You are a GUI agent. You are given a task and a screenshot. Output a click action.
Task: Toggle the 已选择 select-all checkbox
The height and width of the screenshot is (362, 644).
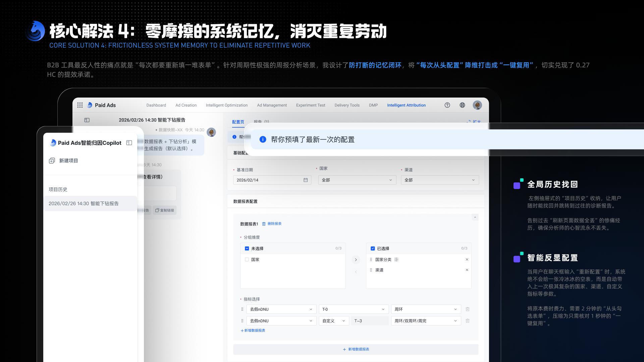click(373, 249)
